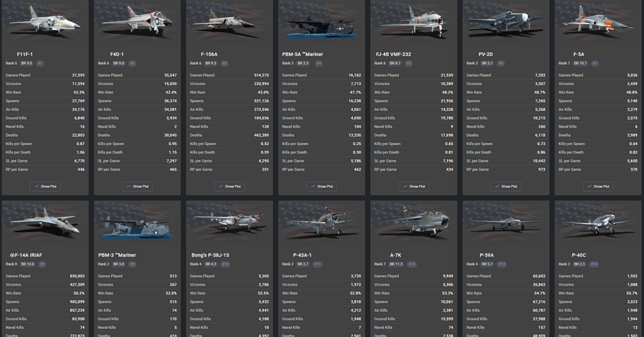Select the FJ-4B VMF-232 aircraft image

click(413, 23)
